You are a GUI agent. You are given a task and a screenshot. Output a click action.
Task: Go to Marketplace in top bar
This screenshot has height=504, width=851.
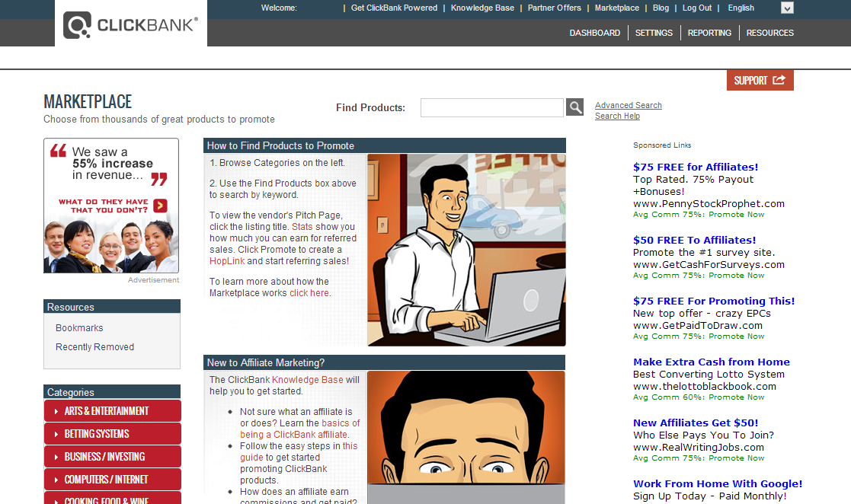point(616,8)
